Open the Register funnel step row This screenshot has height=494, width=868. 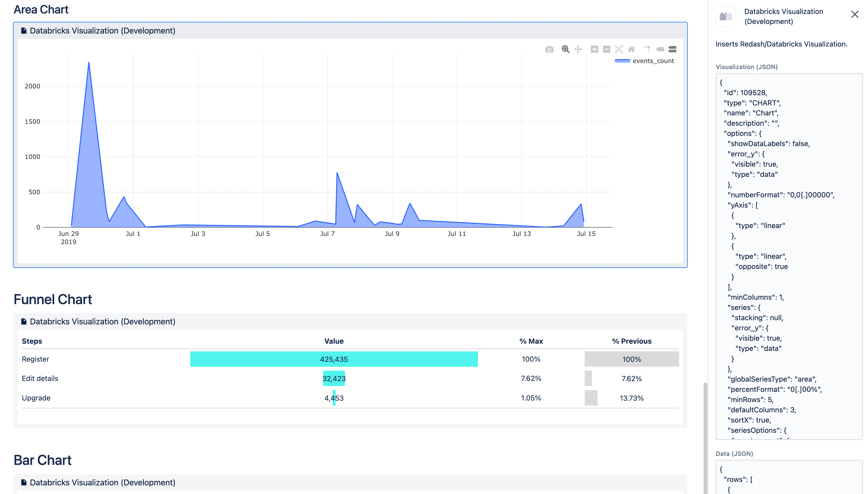pyautogui.click(x=35, y=359)
